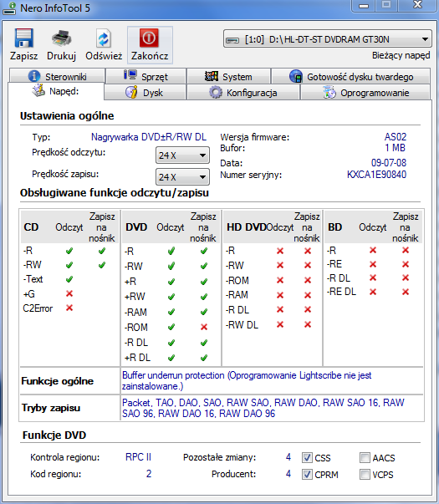Close the Nero InfoTool window
The image size is (439, 504).
(418, 5)
